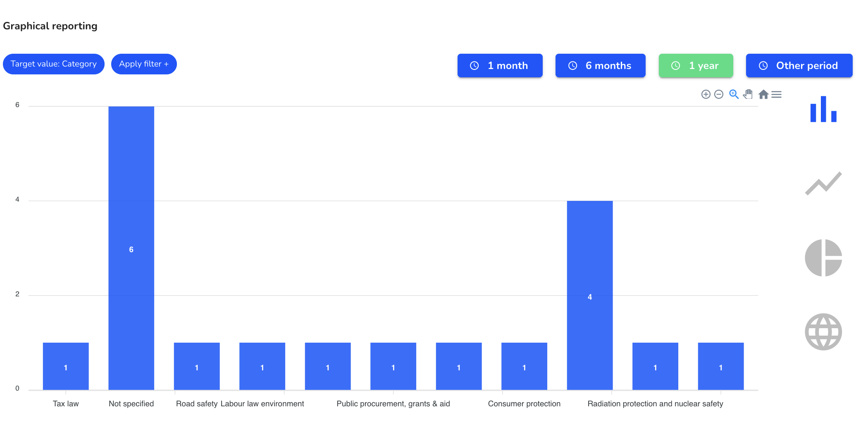Select the 1 year period
The image size is (868, 434).
tap(696, 65)
